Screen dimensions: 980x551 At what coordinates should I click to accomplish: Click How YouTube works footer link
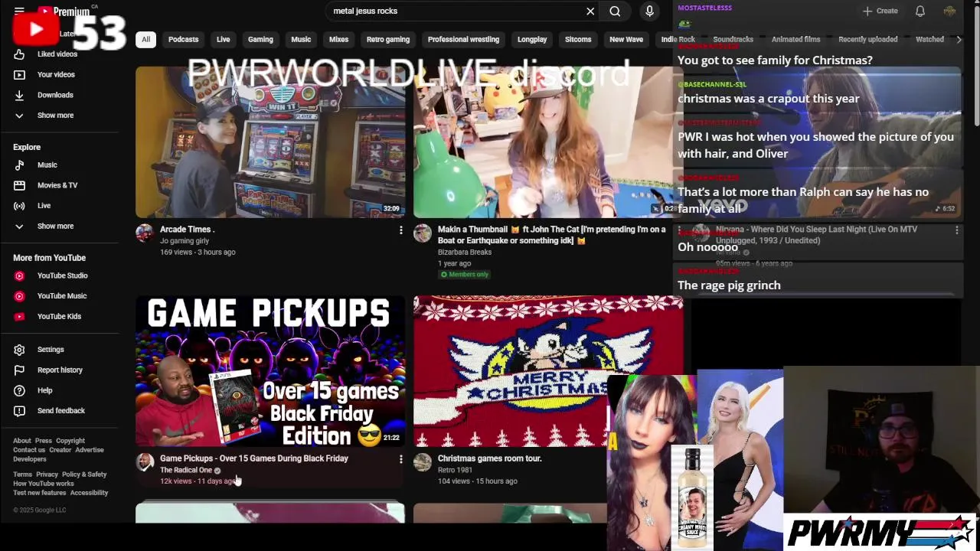click(x=44, y=484)
